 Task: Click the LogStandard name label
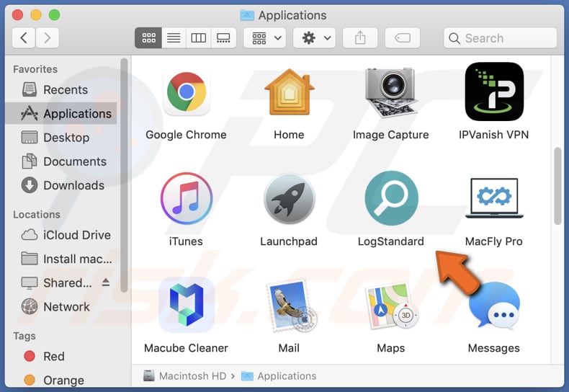391,241
